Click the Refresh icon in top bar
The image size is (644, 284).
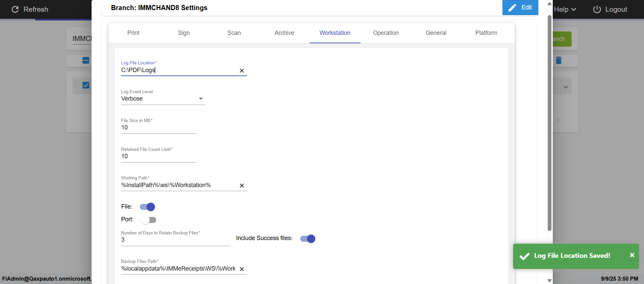[15, 9]
